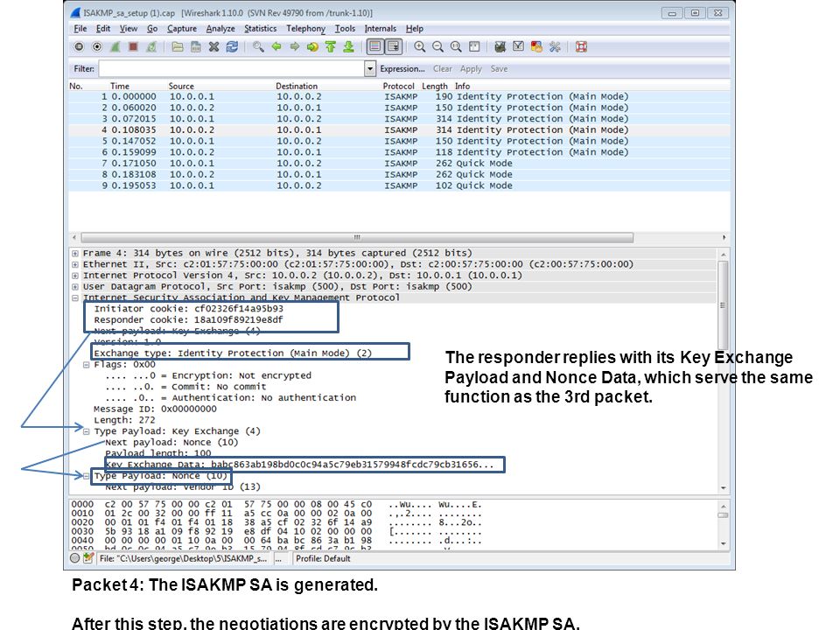
Task: Save this capture file toolbar icon
Action: click(196, 47)
